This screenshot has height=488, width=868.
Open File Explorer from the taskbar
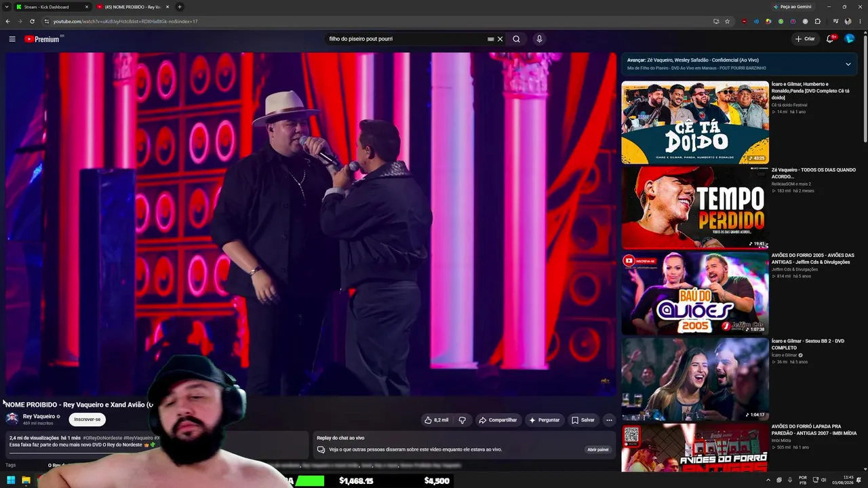tap(26, 481)
